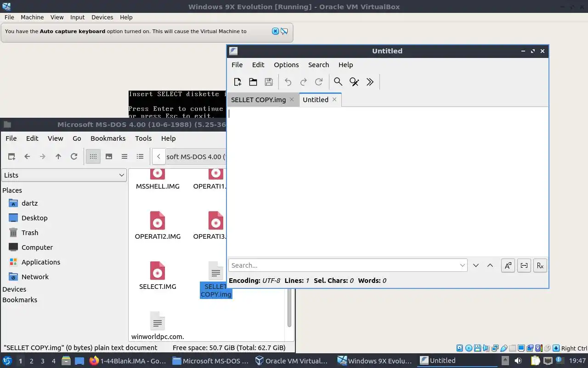Image resolution: width=588 pixels, height=368 pixels.
Task: Open the editor's Help menu
Action: (345, 65)
